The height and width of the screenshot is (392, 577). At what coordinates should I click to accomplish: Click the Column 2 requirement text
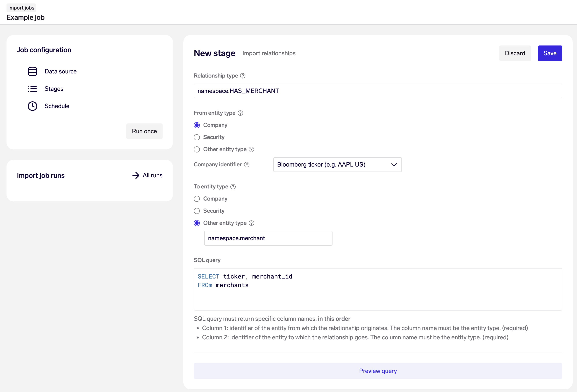[355, 337]
